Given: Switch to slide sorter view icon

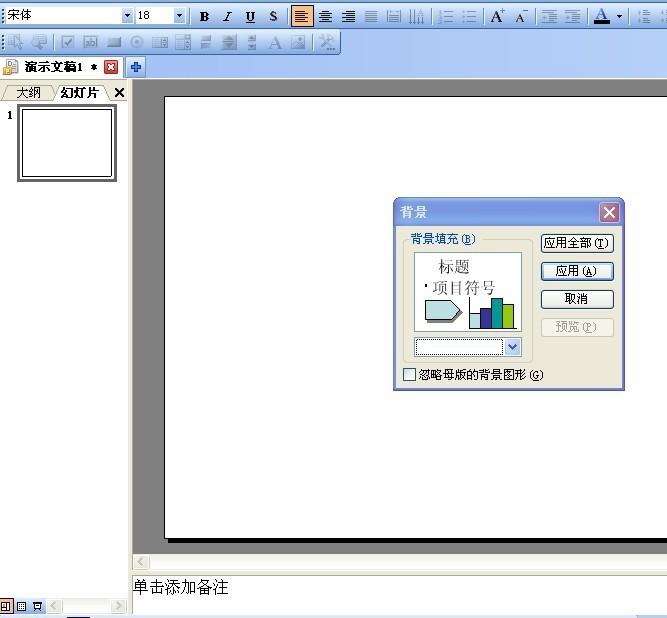Looking at the screenshot, I should point(21,606).
